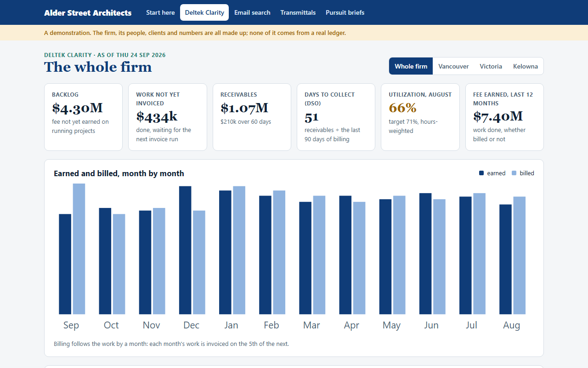
Task: Switch office filter to Whole firm
Action: [411, 66]
